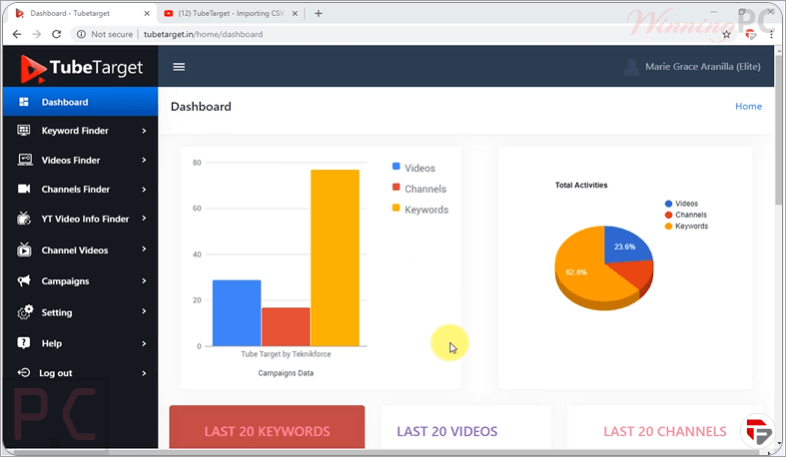
Task: Open the browser three-dot menu
Action: [771, 35]
